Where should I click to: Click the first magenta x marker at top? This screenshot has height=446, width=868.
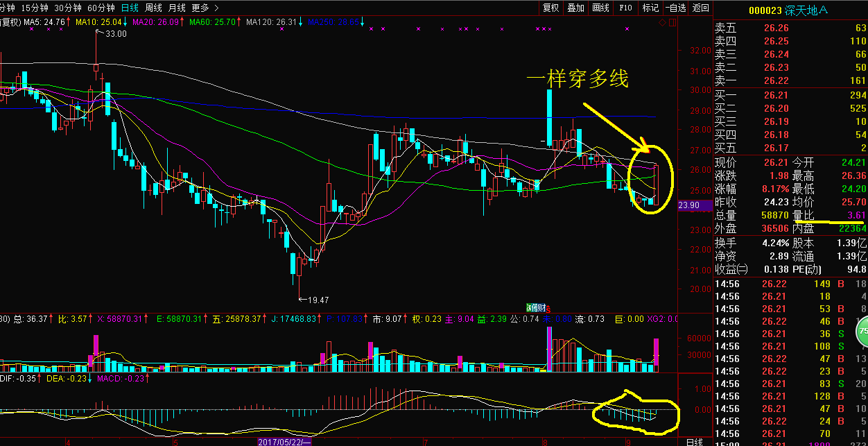[x=372, y=29]
